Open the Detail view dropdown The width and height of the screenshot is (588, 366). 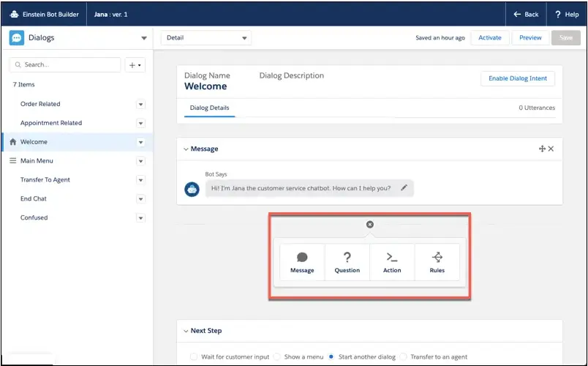(x=206, y=37)
